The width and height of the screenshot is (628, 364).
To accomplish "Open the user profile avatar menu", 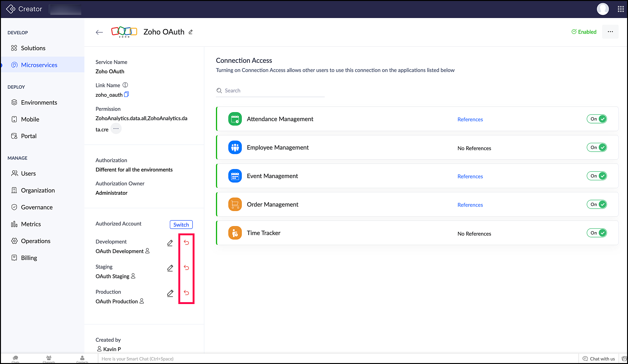I will click(x=603, y=9).
